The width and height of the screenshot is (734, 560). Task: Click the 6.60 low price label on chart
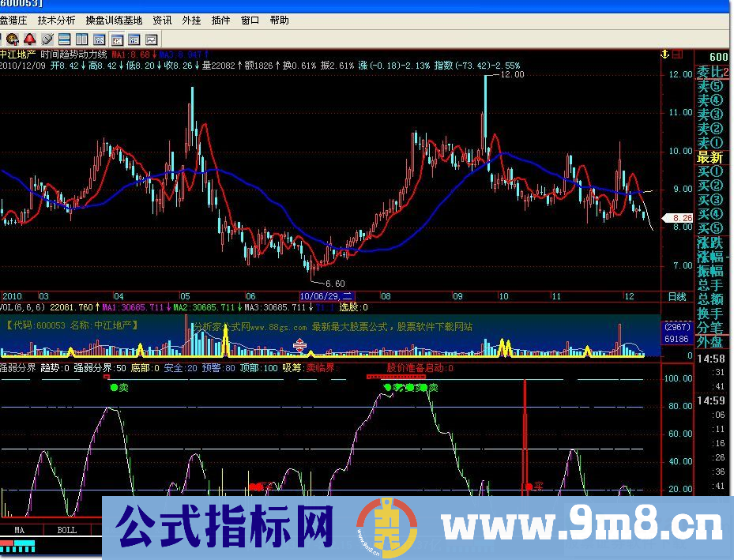[x=335, y=284]
